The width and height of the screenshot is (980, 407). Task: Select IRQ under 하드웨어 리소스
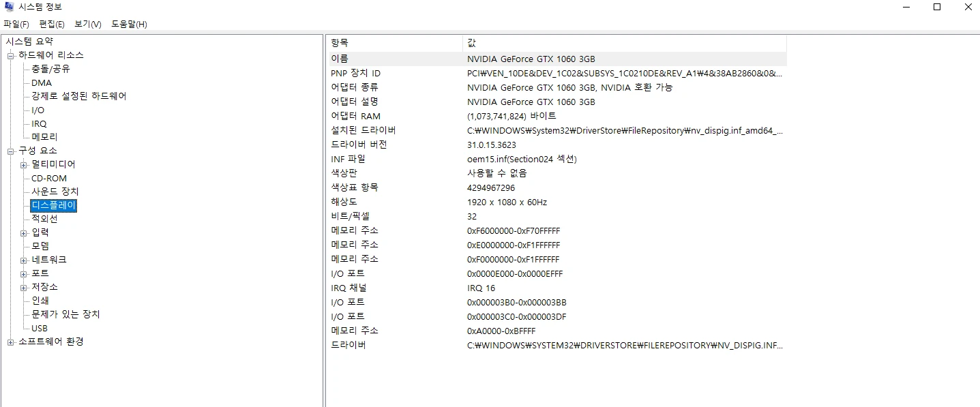[38, 123]
